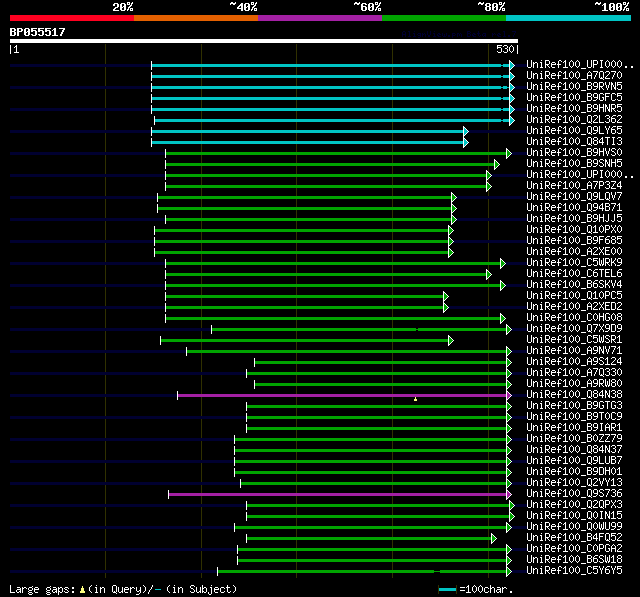The image size is (640, 597).
Task: Select the UniRef100_Q10PX0 label
Action: 574,230
